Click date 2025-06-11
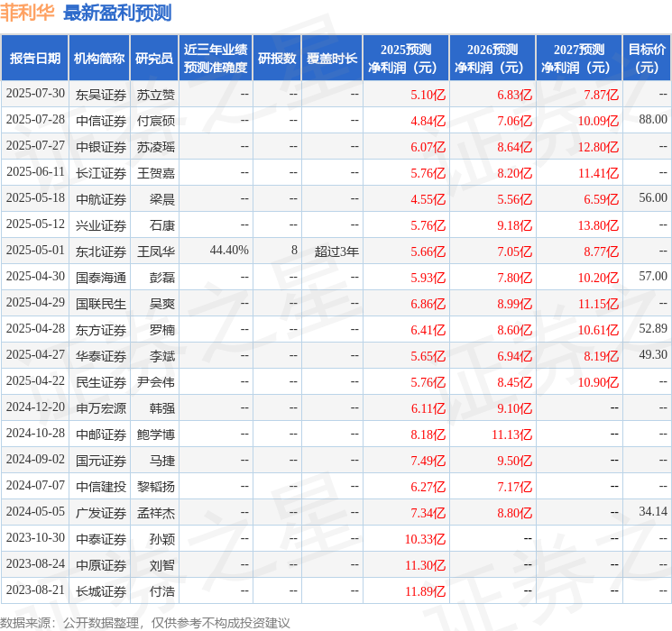This screenshot has width=672, height=631. [35, 172]
